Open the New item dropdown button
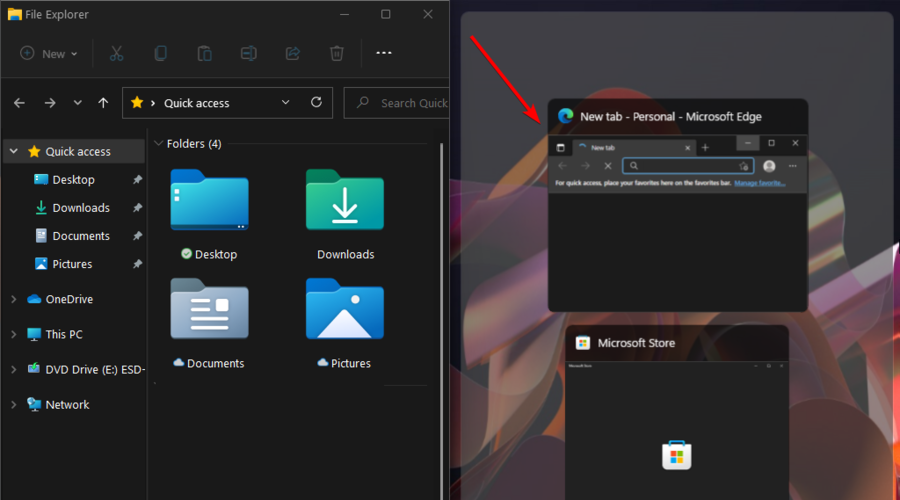 (x=49, y=53)
